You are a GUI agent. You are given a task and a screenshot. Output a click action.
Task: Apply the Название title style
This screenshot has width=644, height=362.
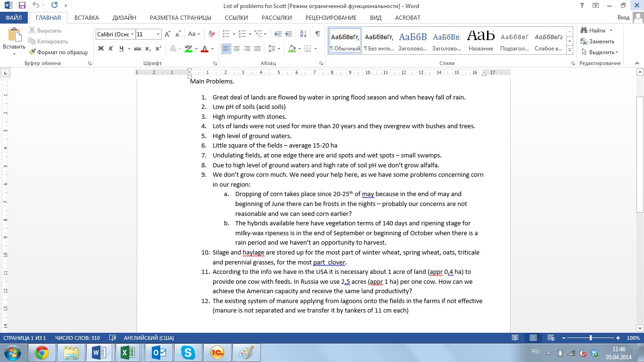click(481, 41)
